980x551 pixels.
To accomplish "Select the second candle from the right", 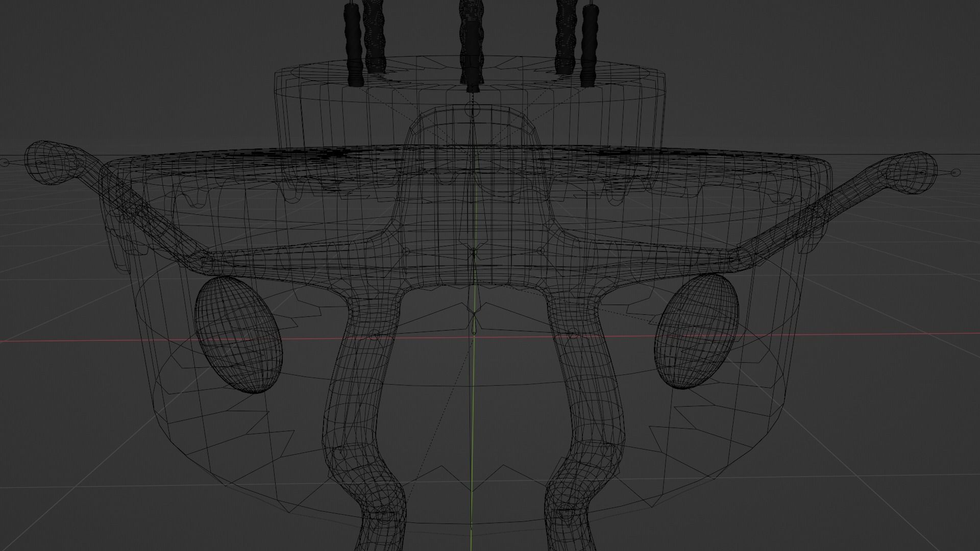I will [x=566, y=36].
